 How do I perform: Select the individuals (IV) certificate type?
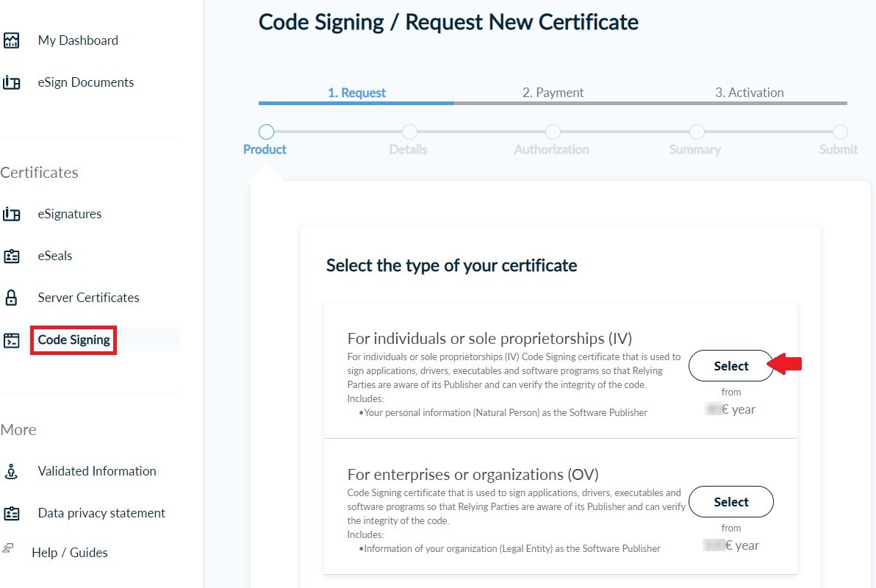coord(730,366)
